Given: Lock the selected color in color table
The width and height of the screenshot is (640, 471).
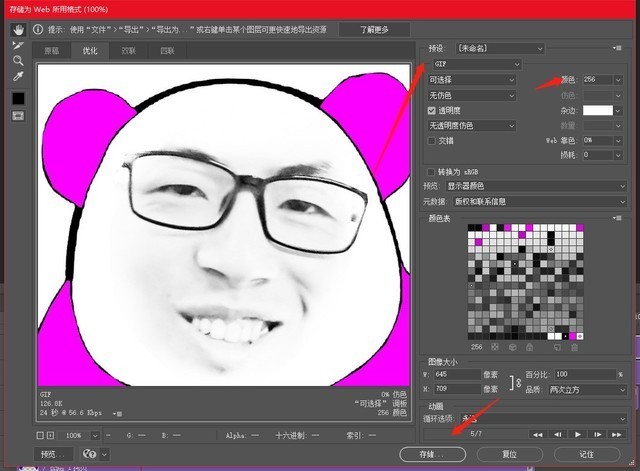Looking at the screenshot, I should 529,347.
